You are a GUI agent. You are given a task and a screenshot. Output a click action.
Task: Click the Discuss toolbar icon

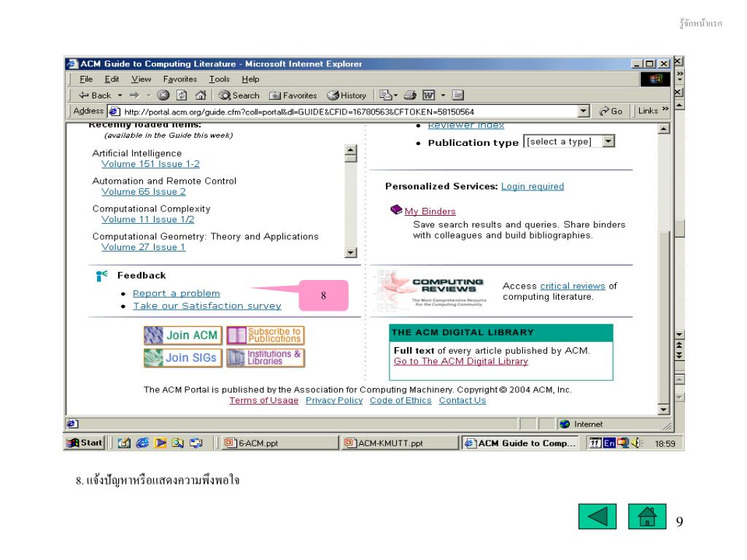tap(458, 96)
